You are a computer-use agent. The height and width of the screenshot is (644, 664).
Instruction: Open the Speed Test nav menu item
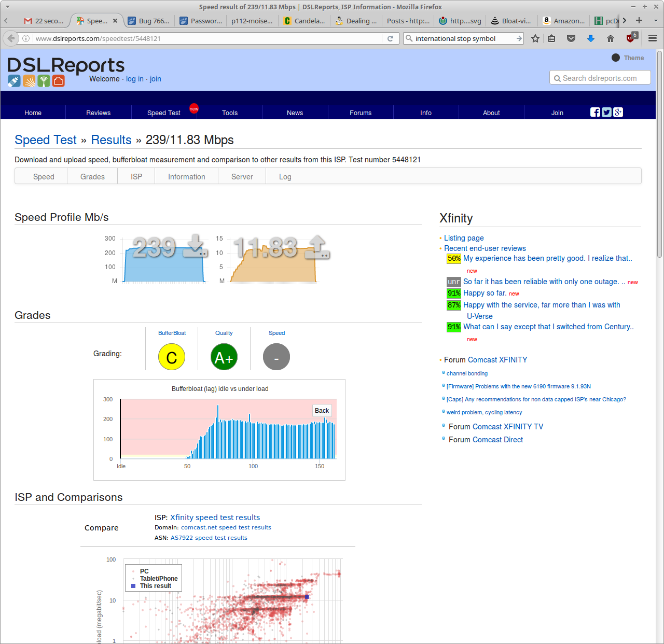(164, 113)
